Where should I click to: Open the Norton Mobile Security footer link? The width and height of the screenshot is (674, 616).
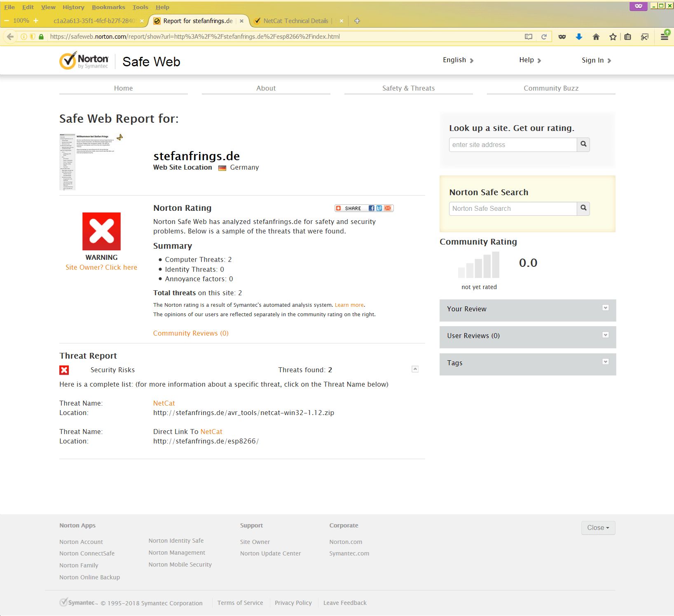point(180,565)
